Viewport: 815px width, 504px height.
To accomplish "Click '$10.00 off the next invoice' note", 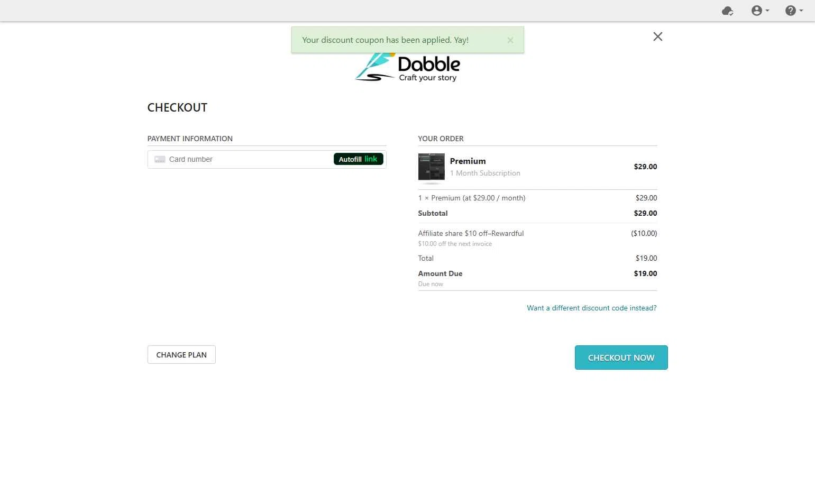I will pos(455,244).
